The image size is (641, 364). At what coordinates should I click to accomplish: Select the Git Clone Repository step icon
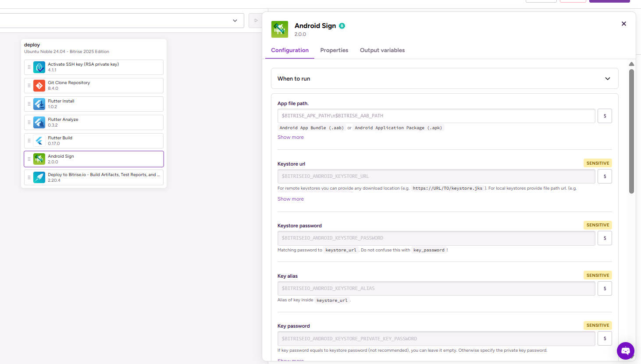click(39, 85)
